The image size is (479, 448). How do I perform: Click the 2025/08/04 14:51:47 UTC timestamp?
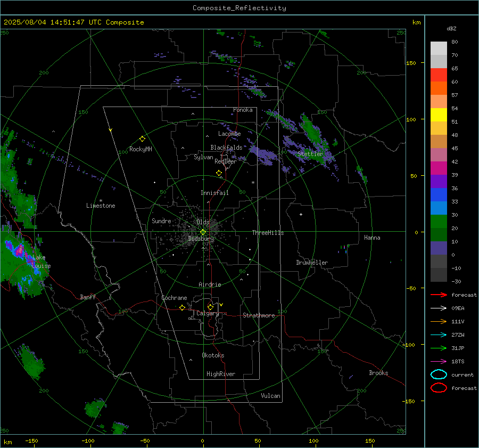click(x=73, y=22)
